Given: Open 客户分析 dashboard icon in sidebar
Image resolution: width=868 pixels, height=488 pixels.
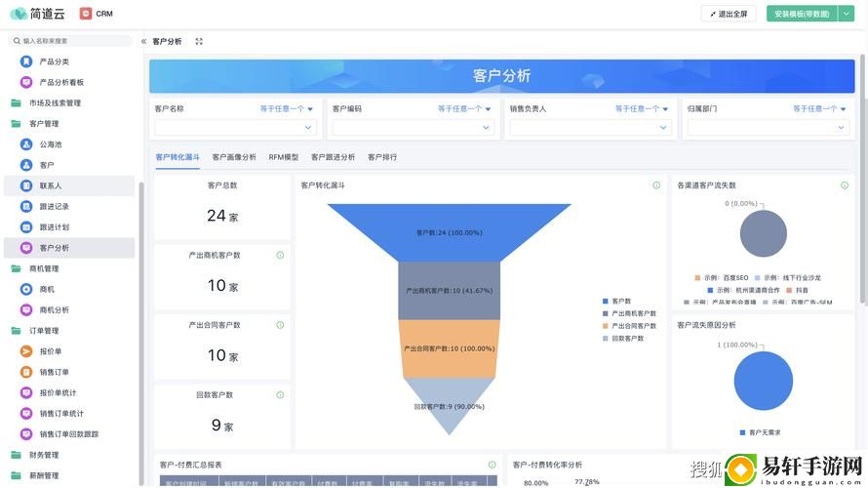Looking at the screenshot, I should click(x=26, y=248).
